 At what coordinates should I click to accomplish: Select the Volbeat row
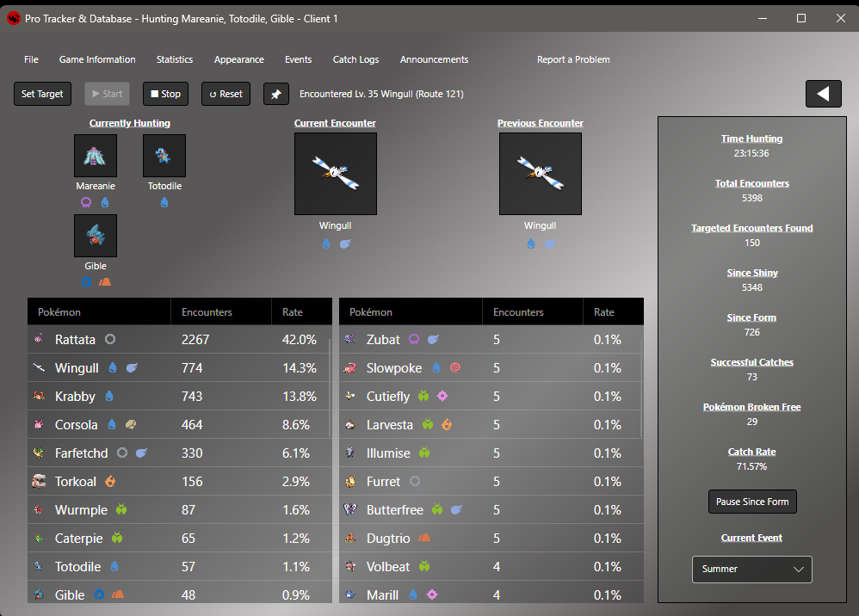[491, 567]
